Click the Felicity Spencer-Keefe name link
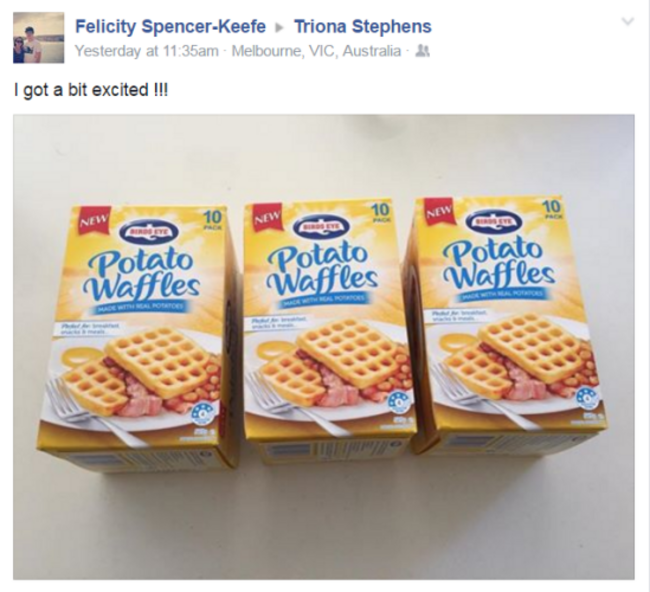This screenshot has height=592, width=650. (x=170, y=27)
